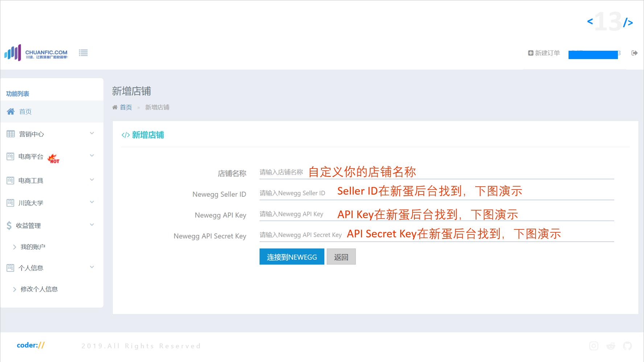Viewport: 644px width, 362px height.
Task: Open the 个人信息 menu item
Action: [x=52, y=268]
